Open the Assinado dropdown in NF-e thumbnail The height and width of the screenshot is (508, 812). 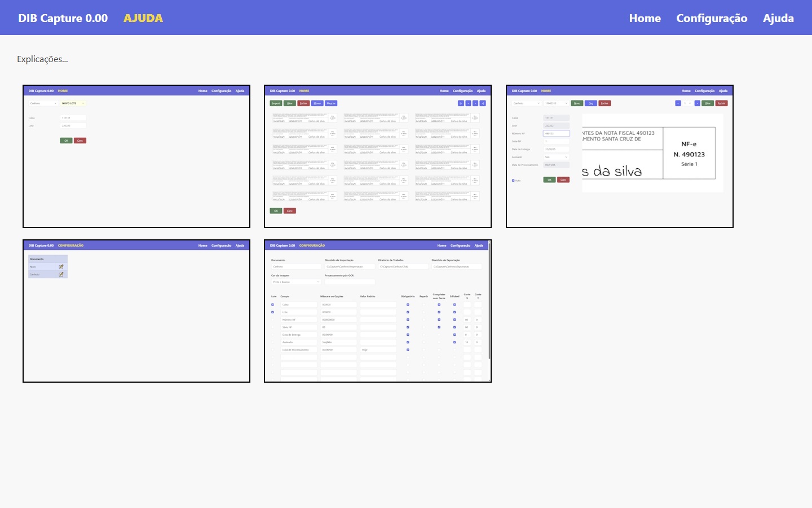click(556, 157)
